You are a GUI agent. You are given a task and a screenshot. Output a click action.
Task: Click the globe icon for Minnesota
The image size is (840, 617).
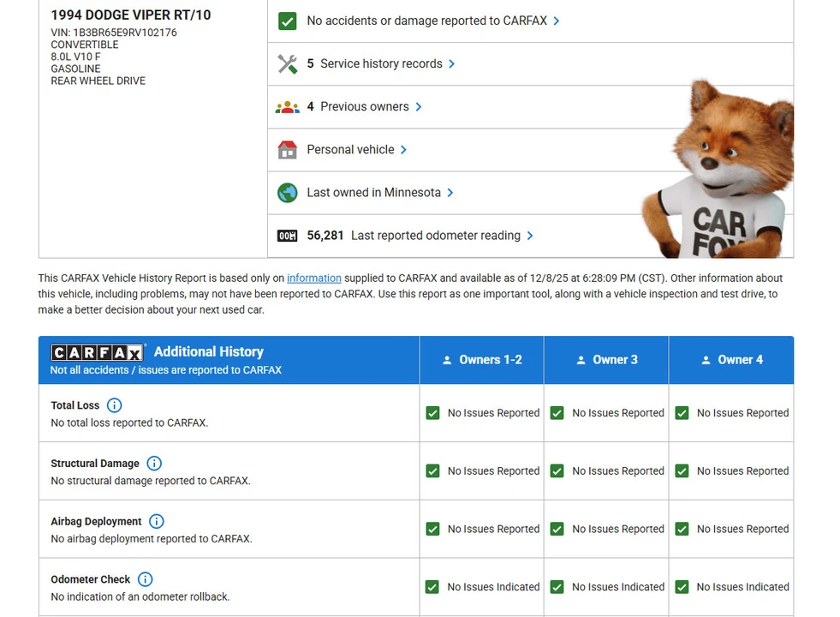click(x=288, y=193)
